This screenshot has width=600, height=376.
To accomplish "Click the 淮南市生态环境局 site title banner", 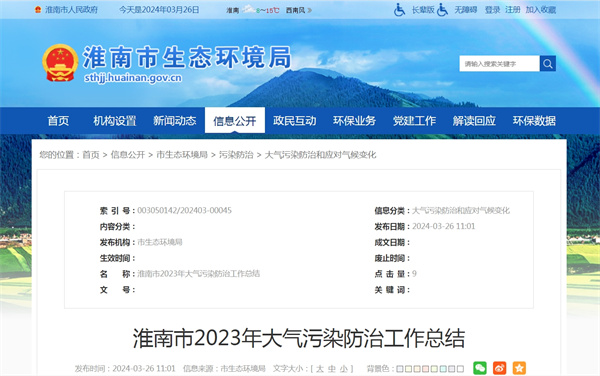I will pos(187,57).
